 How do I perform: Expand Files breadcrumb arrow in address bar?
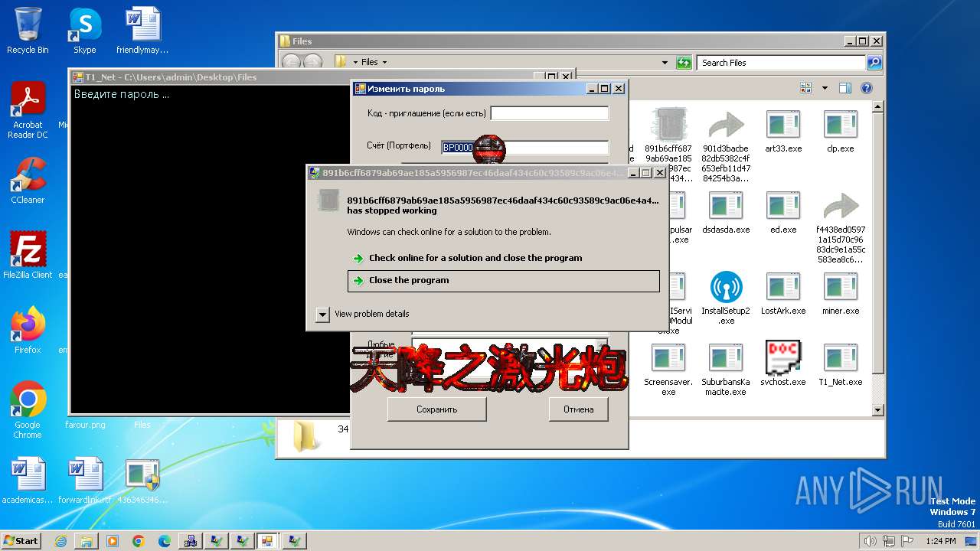pyautogui.click(x=384, y=63)
